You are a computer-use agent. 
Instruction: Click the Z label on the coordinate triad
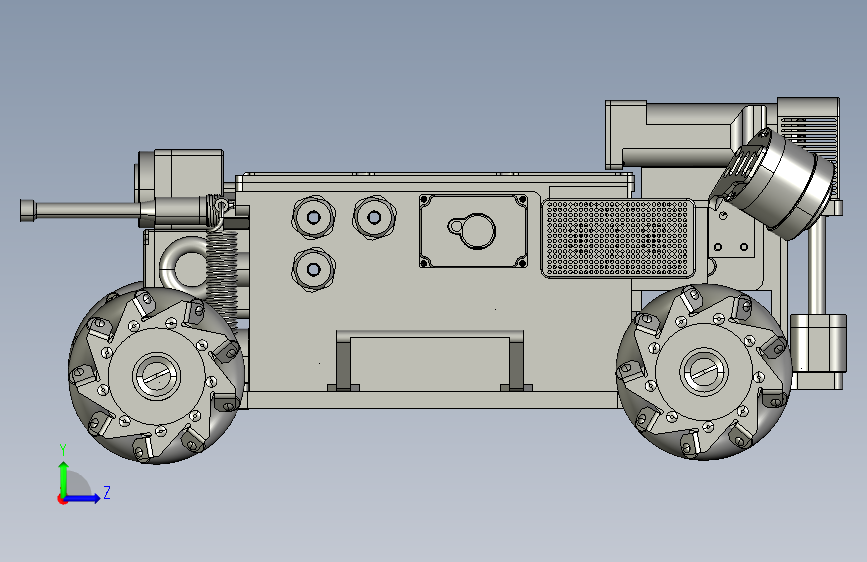point(107,492)
